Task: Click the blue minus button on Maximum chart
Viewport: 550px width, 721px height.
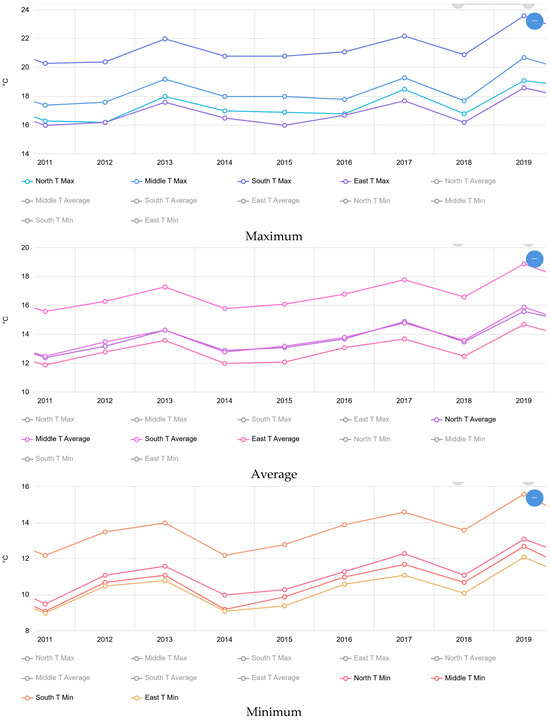Action: (534, 21)
